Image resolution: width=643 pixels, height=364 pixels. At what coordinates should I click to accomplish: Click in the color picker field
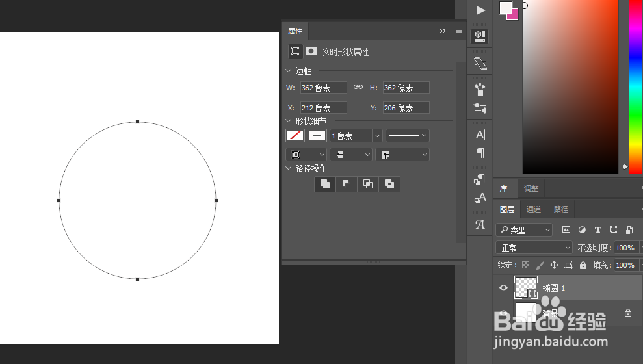pos(570,86)
